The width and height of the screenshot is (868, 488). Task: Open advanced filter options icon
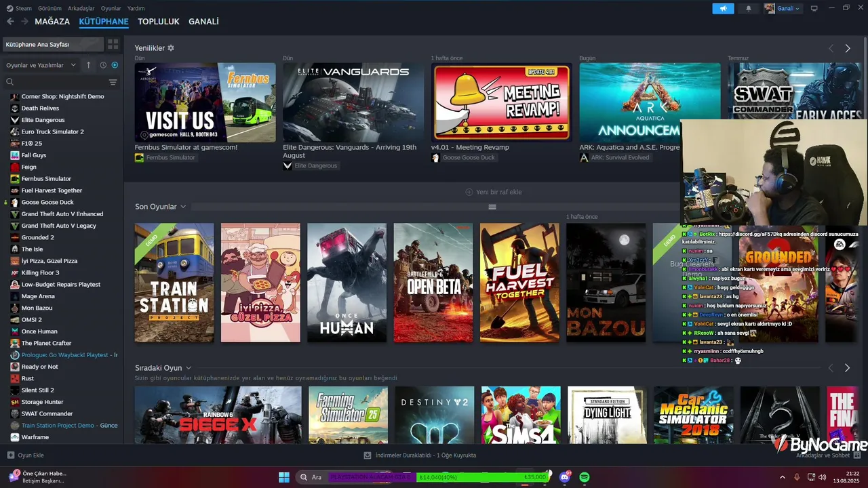pyautogui.click(x=113, y=82)
